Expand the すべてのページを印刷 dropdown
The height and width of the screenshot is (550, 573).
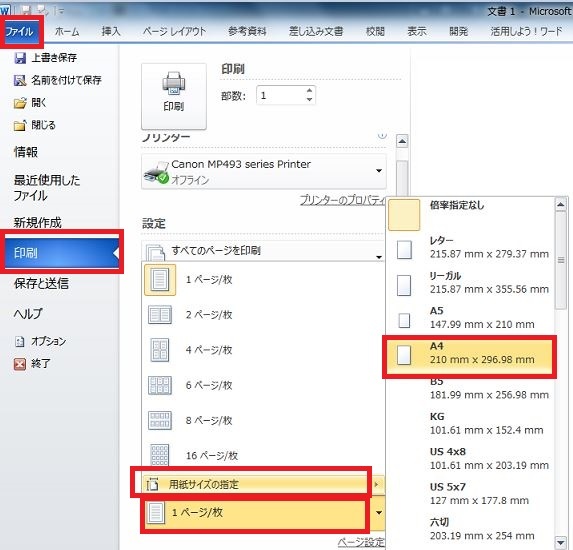(x=379, y=257)
